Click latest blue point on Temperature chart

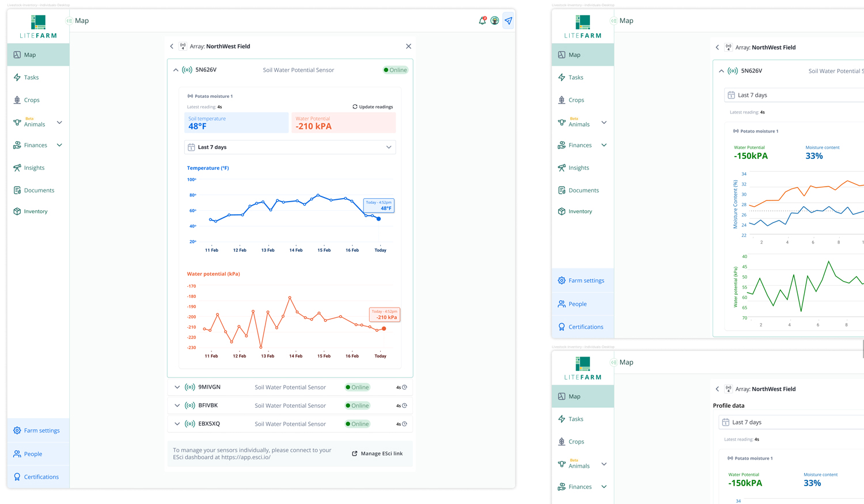point(378,219)
